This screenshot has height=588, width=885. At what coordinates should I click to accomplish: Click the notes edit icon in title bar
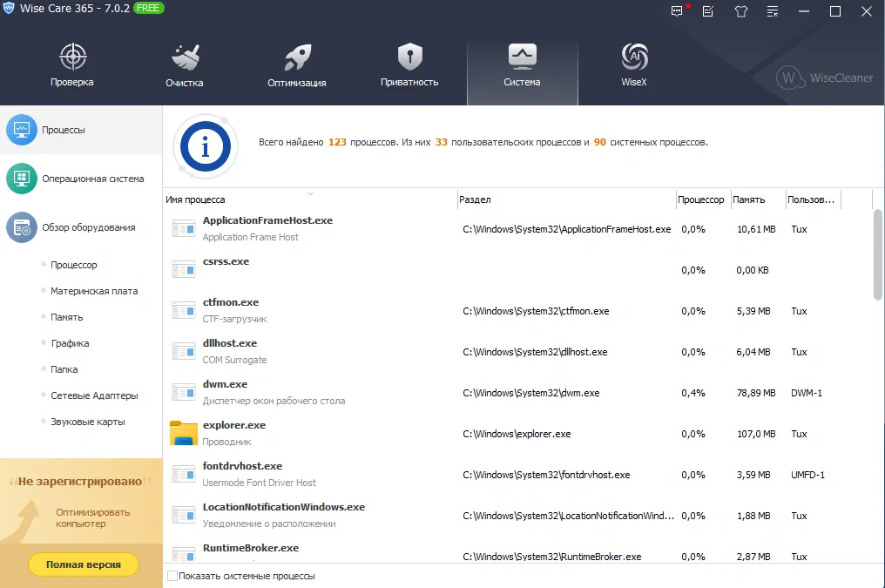click(708, 11)
